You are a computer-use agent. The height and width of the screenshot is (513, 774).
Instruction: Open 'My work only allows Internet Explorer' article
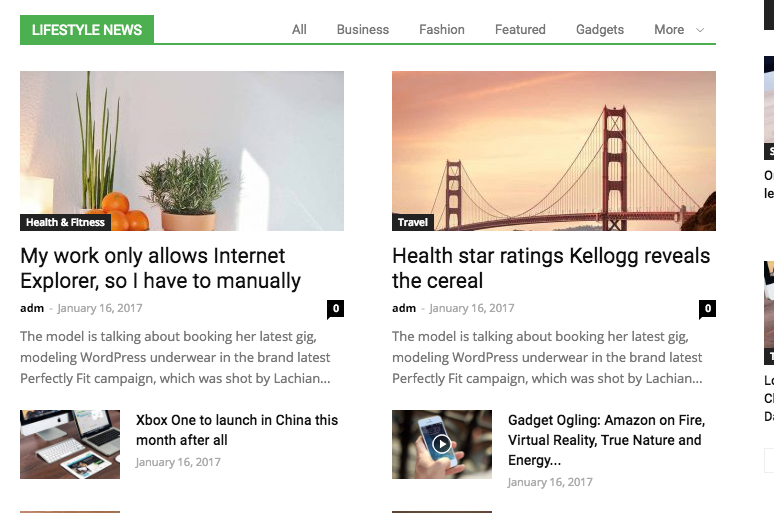[160, 268]
